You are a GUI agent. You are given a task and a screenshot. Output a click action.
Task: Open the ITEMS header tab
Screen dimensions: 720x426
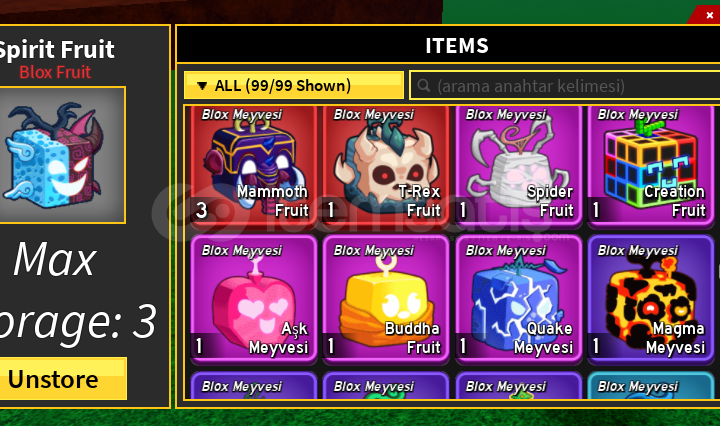pos(456,45)
